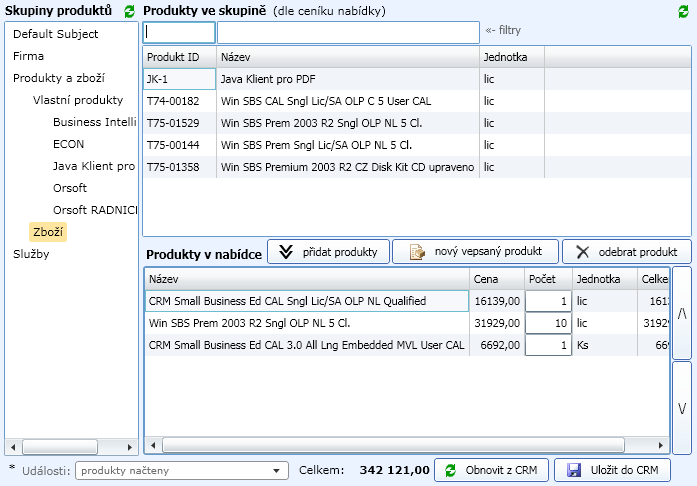Screen dimensions: 697x486
Task: Click offer table horizontal scrollbar thumb
Action: [x=393, y=445]
